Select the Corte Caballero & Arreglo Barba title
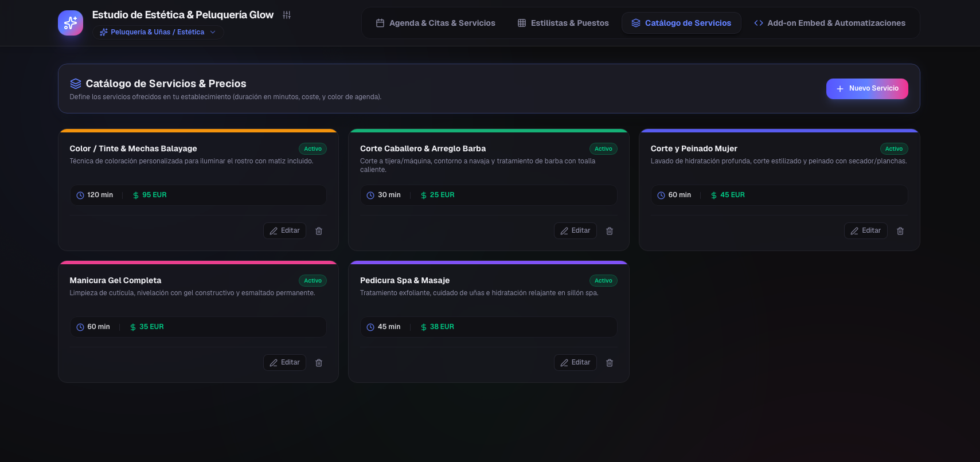 coord(423,148)
